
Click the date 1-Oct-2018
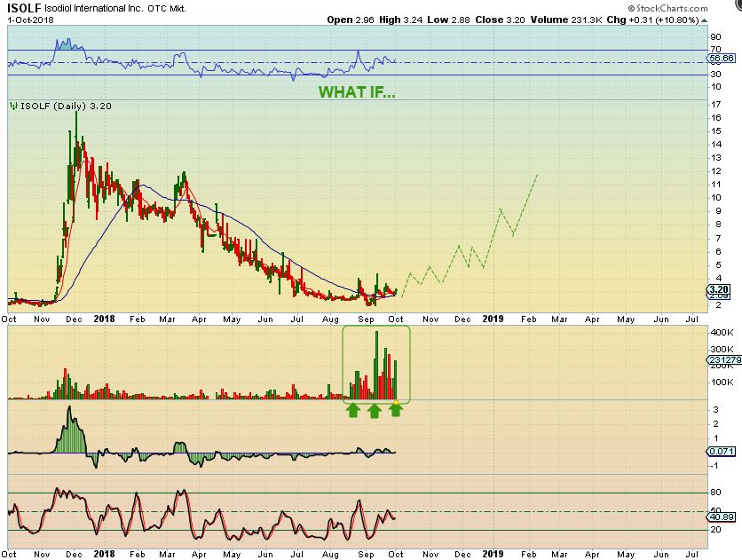[x=30, y=20]
